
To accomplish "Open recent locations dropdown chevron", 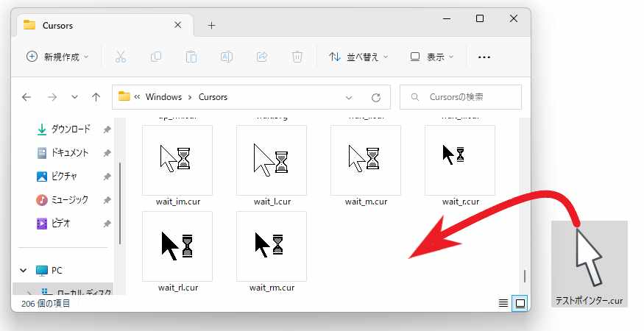I will [74, 97].
